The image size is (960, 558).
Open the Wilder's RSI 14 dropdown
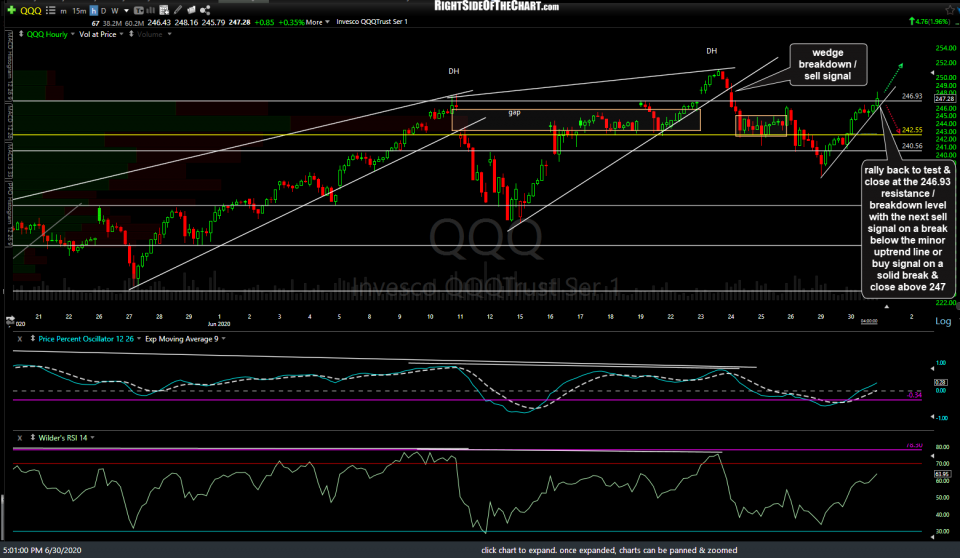[x=92, y=438]
